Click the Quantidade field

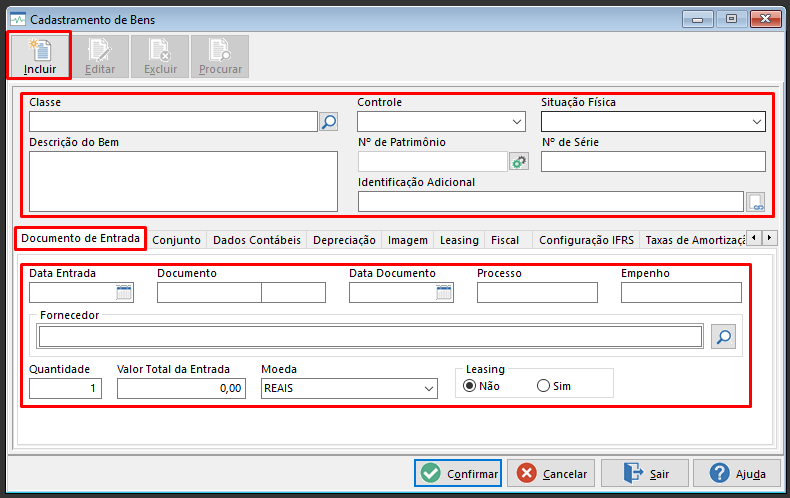click(65, 389)
